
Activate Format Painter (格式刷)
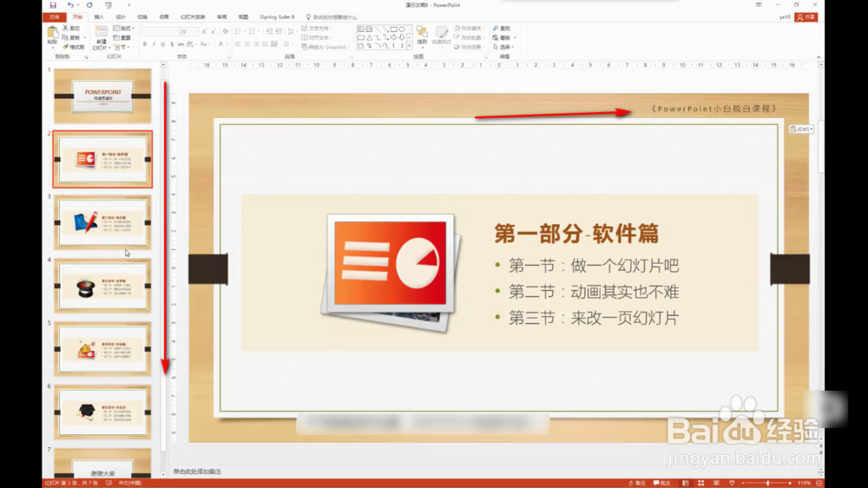tap(73, 47)
